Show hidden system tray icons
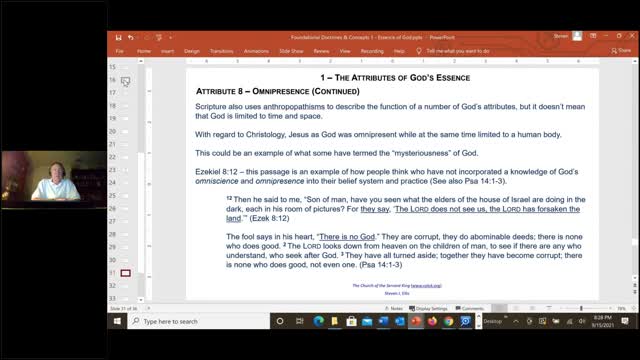640x360 pixels. 516,321
